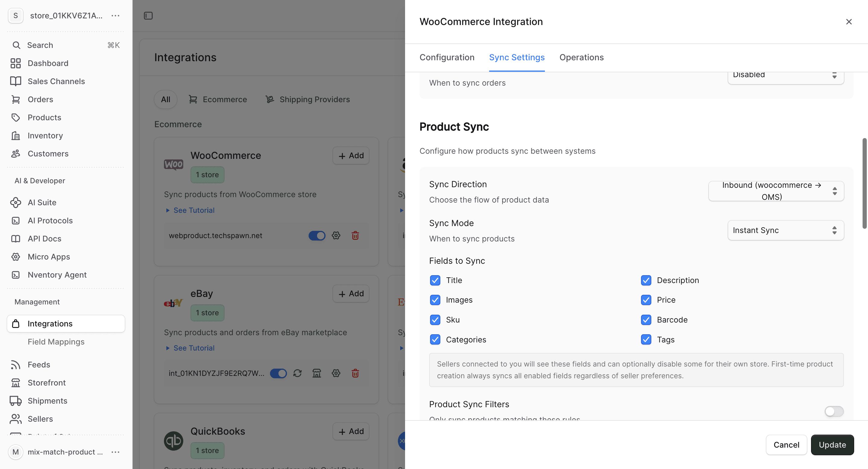
Task: Open the order sync Disabled dropdown
Action: (785, 77)
